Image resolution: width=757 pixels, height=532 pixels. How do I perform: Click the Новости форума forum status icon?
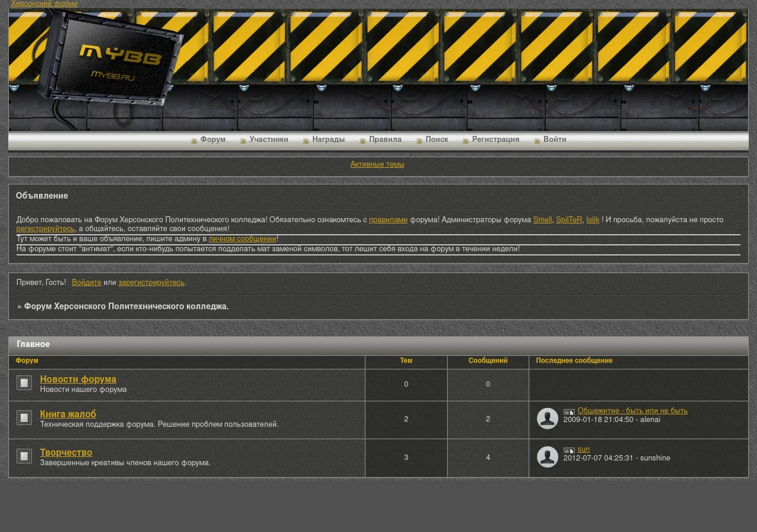coord(24,383)
